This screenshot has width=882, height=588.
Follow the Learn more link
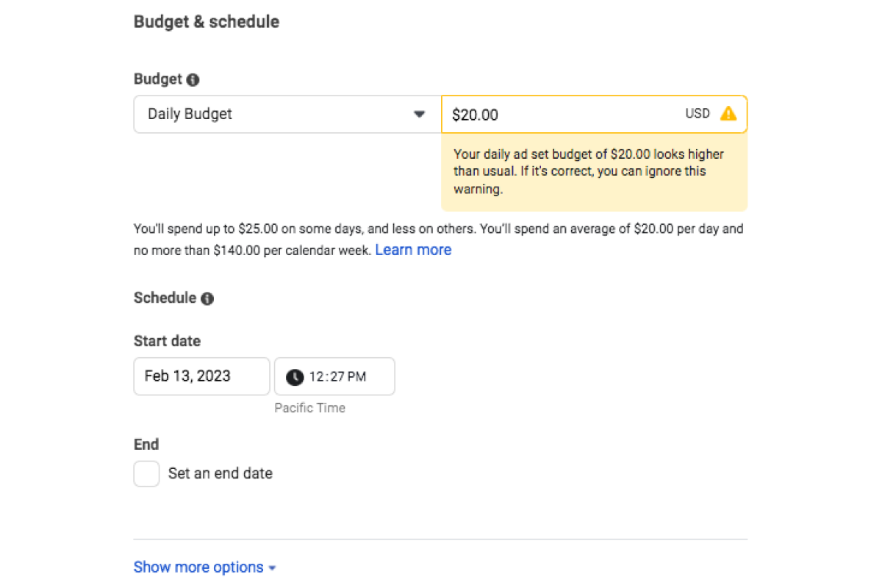(x=413, y=250)
